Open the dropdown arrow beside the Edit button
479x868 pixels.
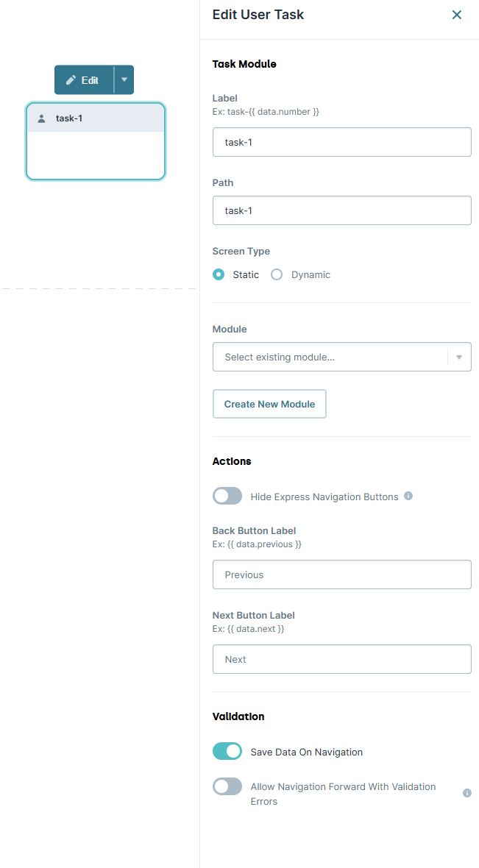[x=124, y=79]
